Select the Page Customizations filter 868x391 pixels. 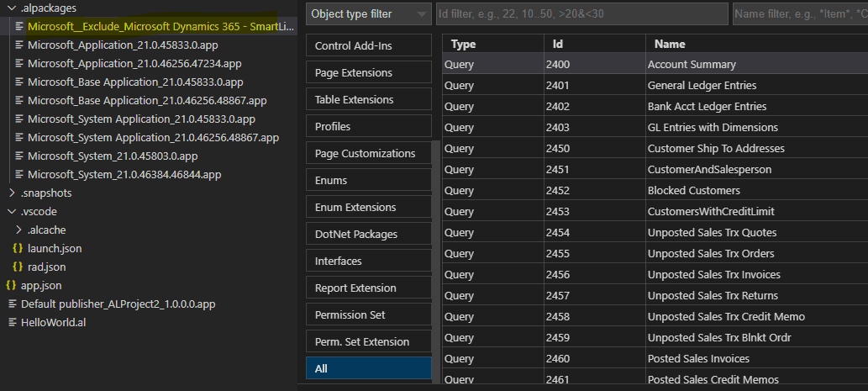coord(369,153)
